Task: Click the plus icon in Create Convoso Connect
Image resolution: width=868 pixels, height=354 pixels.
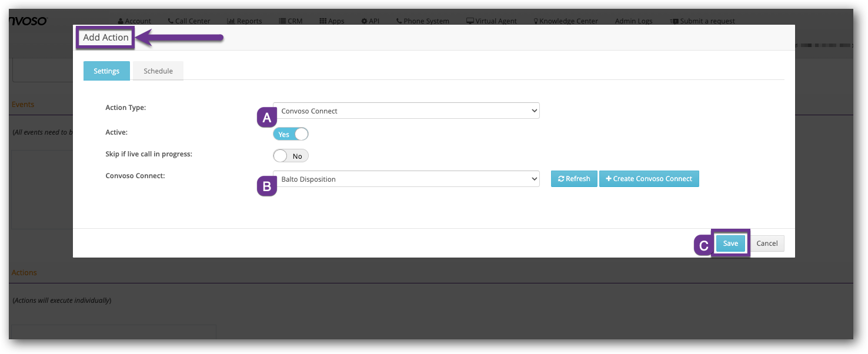Action: [609, 179]
